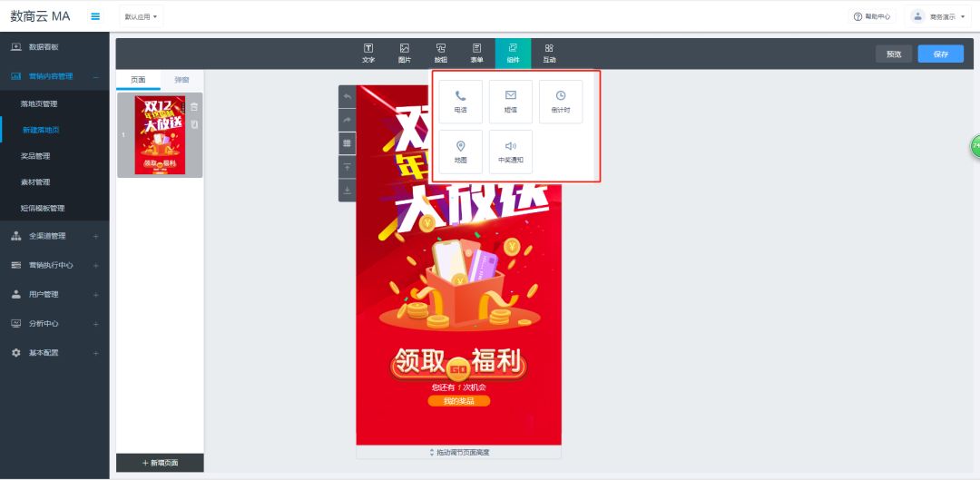Image resolution: width=980 pixels, height=480 pixels.
Task: Add the 短信 SMS component
Action: (x=511, y=102)
